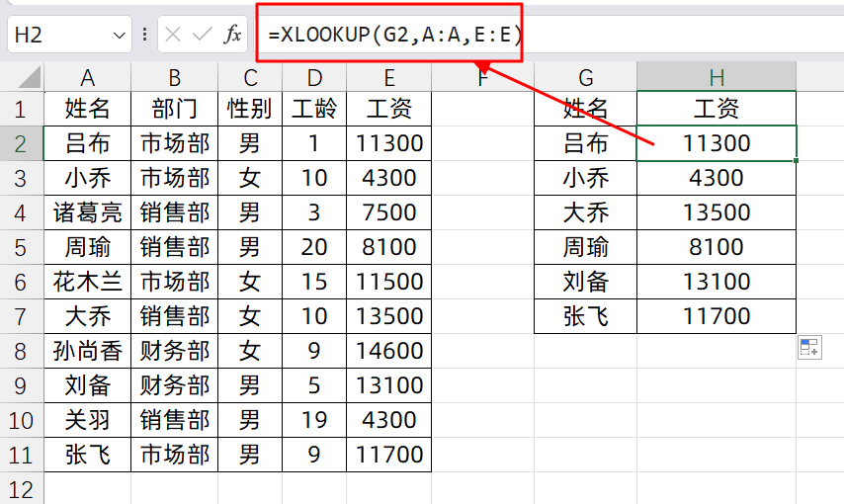Select cell H5 with 8100
This screenshot has height=504, width=844.
point(717,247)
